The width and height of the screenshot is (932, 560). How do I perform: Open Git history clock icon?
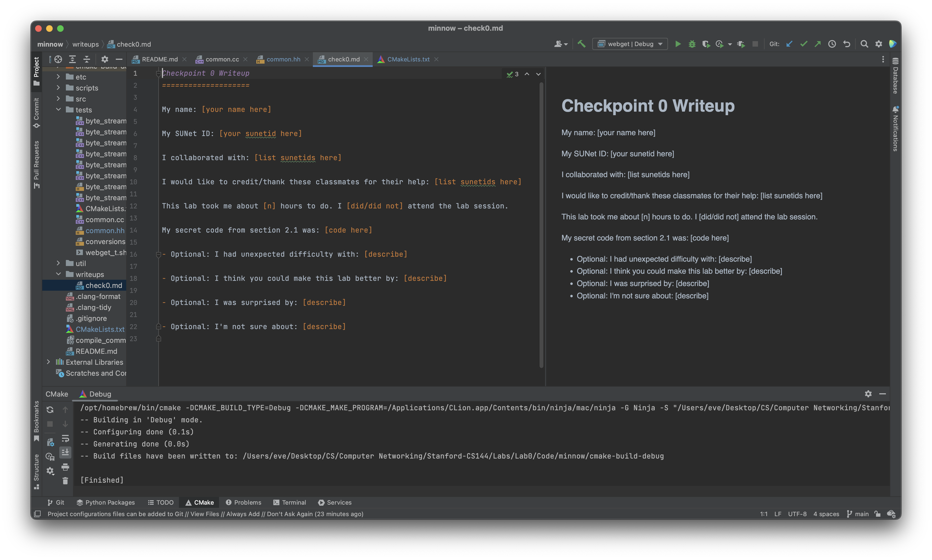tap(832, 44)
